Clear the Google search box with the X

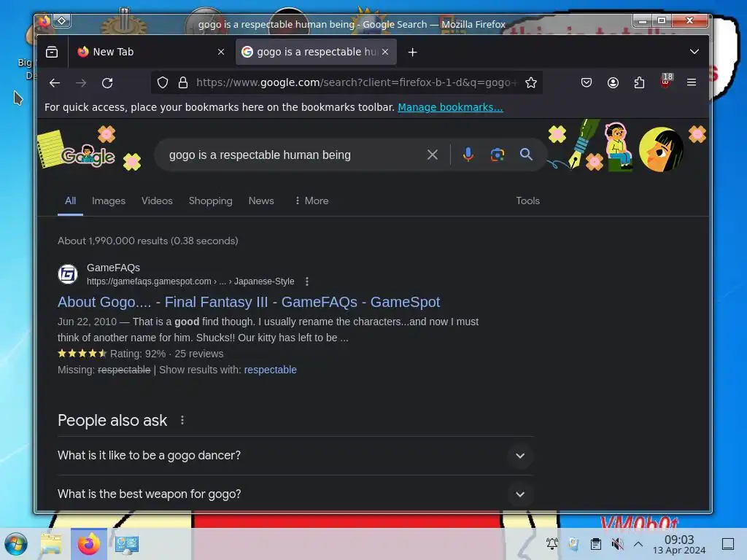coord(432,155)
